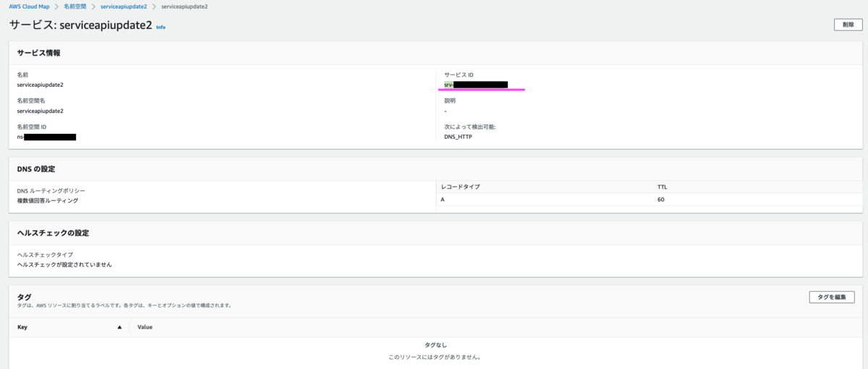Click the タグなし message
The width and height of the screenshot is (868, 369).
pyautogui.click(x=434, y=345)
